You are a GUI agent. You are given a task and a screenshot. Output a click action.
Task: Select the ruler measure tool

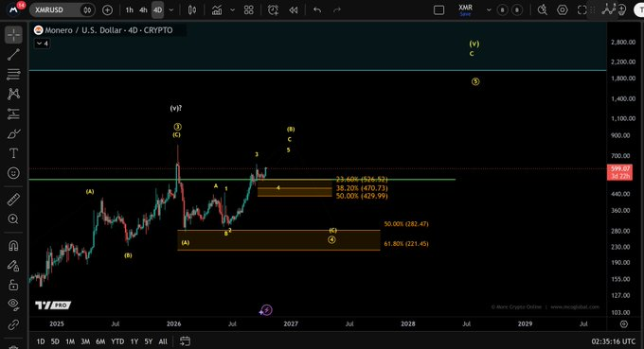(13, 200)
